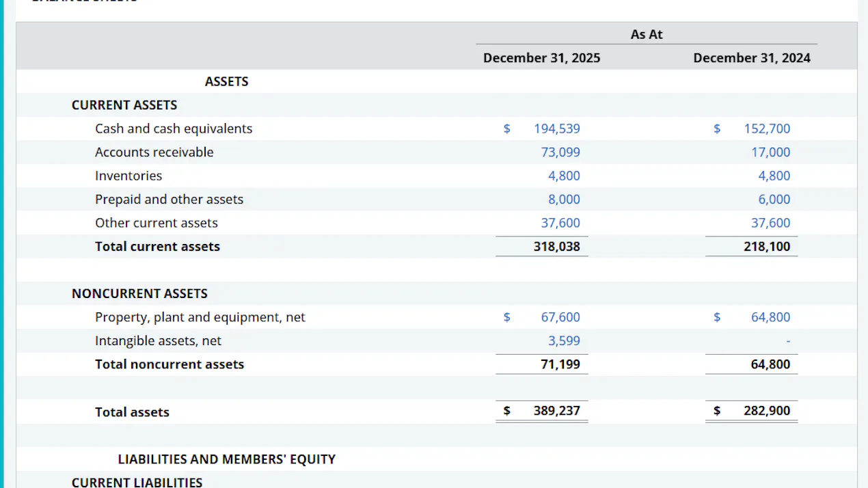Image resolution: width=868 pixels, height=488 pixels.
Task: Click the LIABILITIES AND MEMBERS' EQUITY heading
Action: pos(227,459)
